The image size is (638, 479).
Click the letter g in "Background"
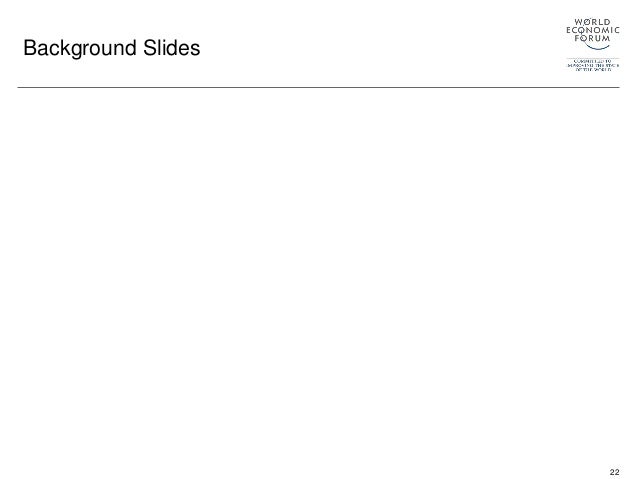[x=78, y=50]
